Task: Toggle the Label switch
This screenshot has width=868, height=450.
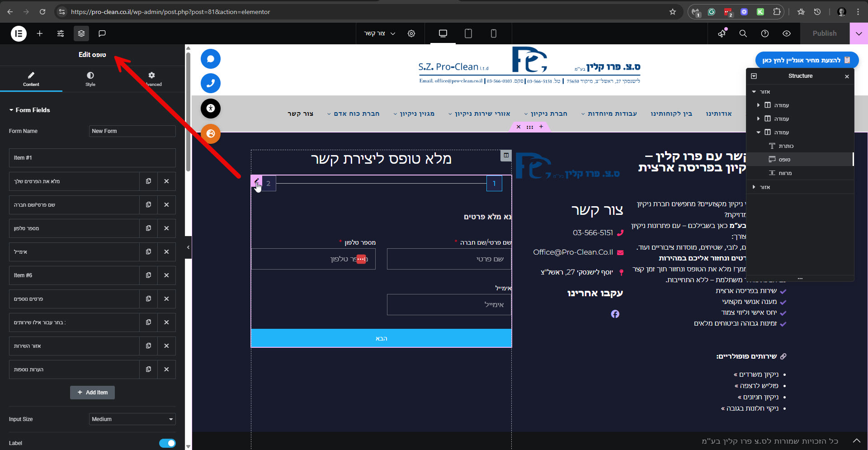Action: (x=167, y=443)
